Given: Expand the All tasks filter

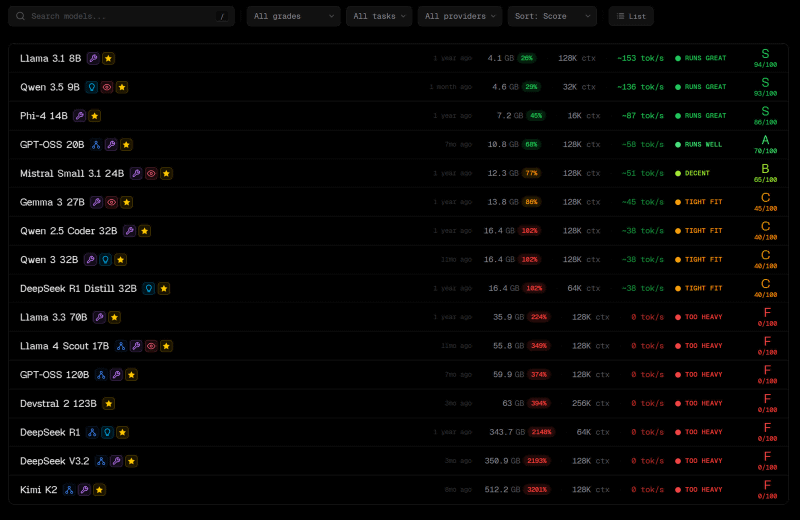Looking at the screenshot, I should 378,16.
